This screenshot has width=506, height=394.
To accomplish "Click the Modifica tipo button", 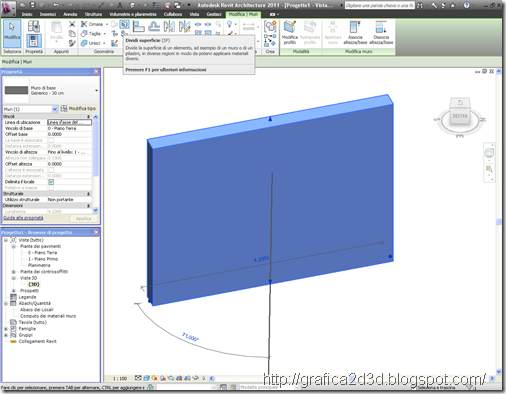I will coord(79,109).
